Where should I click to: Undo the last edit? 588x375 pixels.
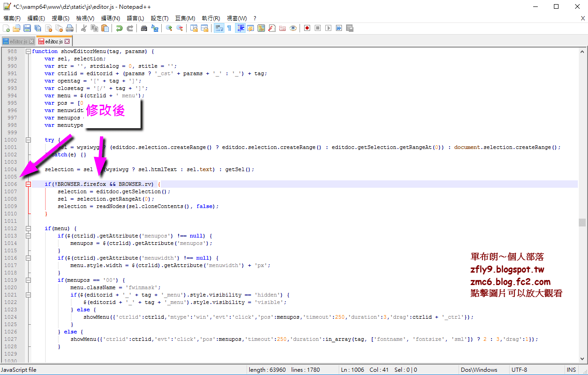click(x=119, y=28)
